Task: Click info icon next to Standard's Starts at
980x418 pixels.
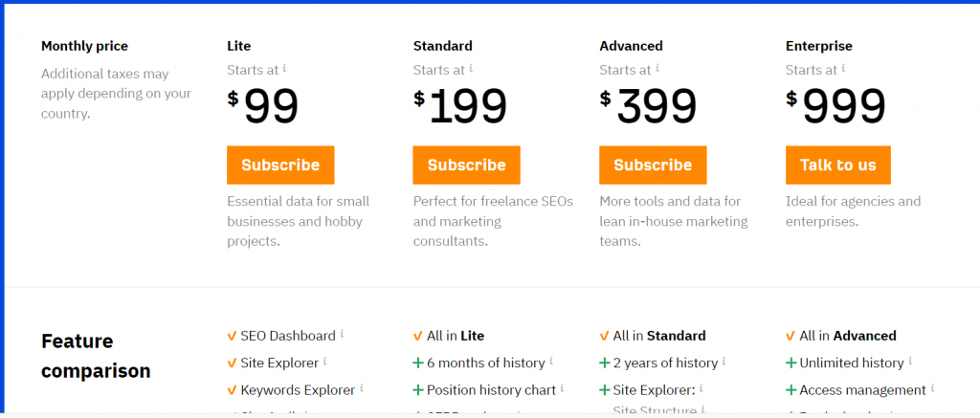Action: tap(471, 69)
